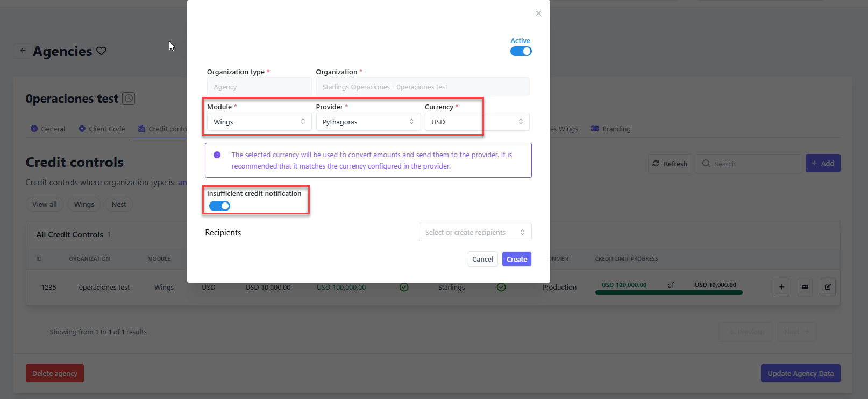Click the Cancel button
Image resolution: width=868 pixels, height=399 pixels.
pos(482,259)
